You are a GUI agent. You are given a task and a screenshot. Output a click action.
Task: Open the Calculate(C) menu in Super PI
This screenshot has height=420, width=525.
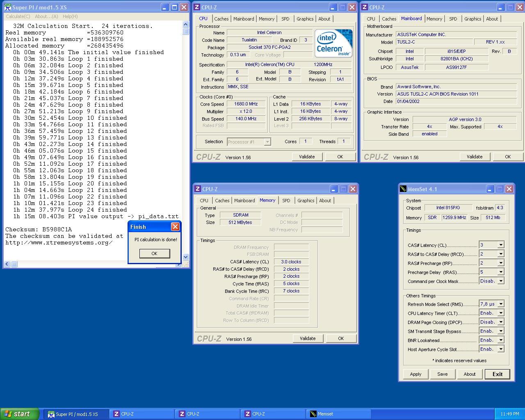pos(18,16)
